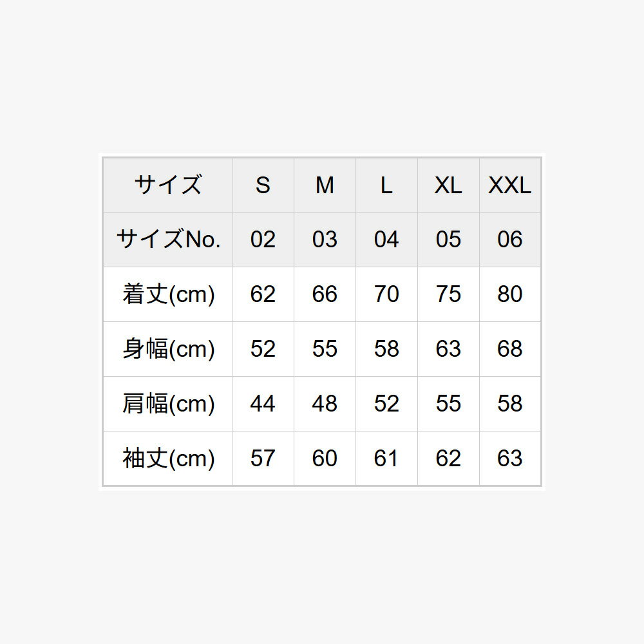Click the サイズ header cell
644x644 pixels.
[168, 185]
